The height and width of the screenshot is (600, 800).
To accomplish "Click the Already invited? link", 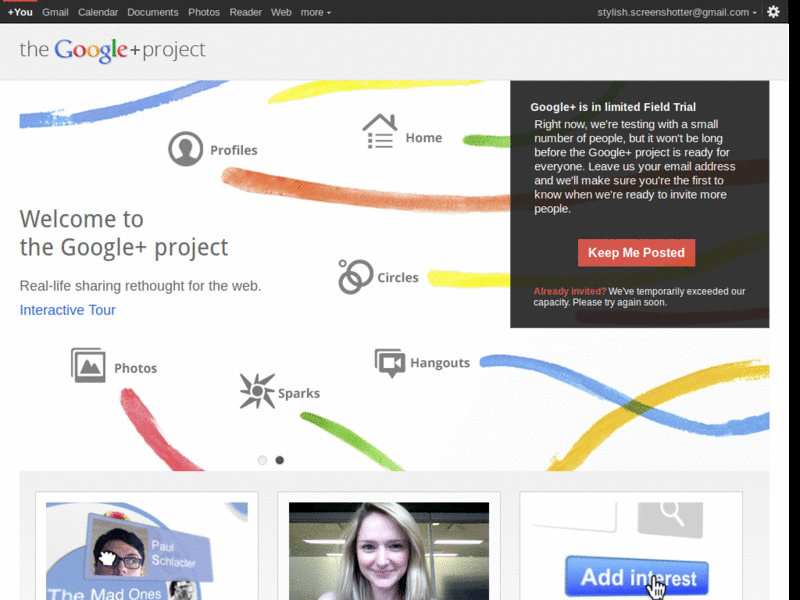I will coord(569,291).
